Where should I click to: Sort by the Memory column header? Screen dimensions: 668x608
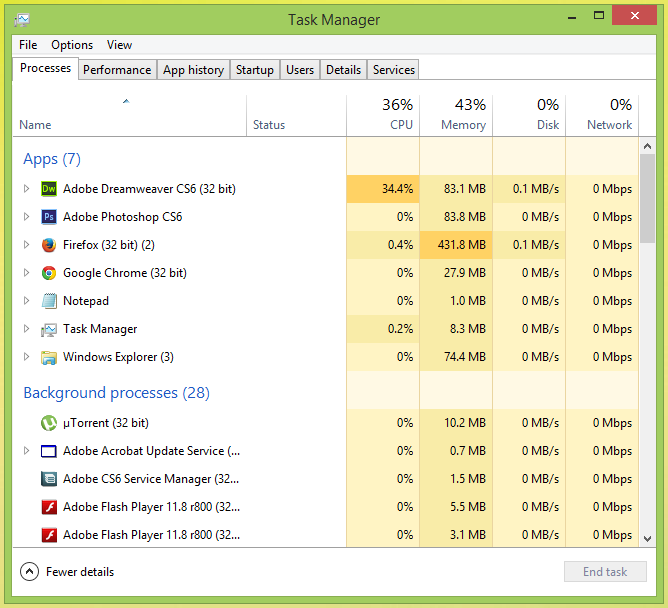456,115
